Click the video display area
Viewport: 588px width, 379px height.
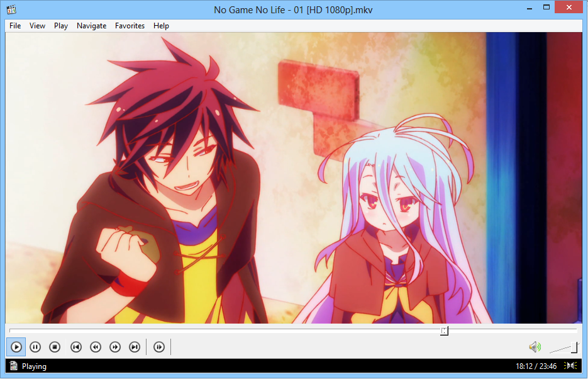coord(294,178)
